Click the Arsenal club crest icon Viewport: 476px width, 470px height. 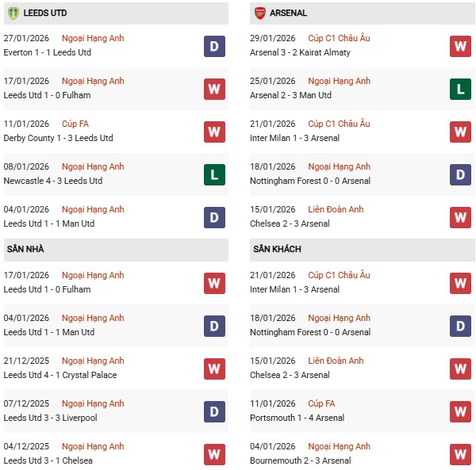[x=259, y=13]
